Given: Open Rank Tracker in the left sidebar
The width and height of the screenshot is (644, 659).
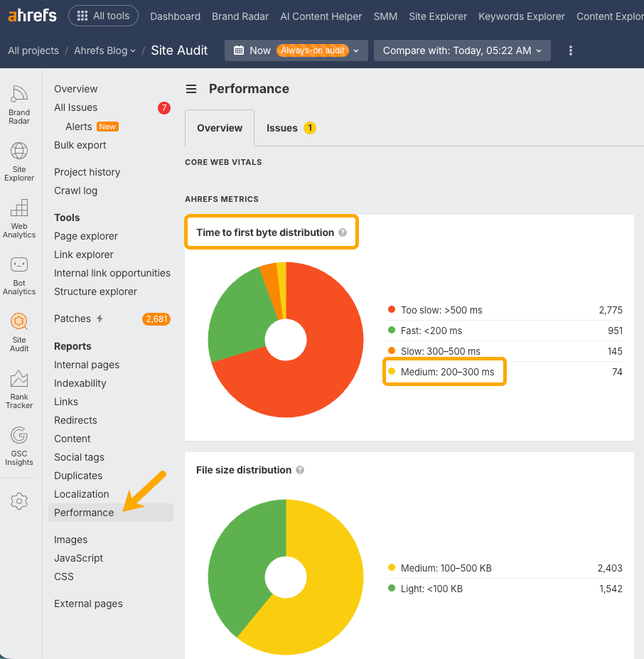Looking at the screenshot, I should pos(19,389).
